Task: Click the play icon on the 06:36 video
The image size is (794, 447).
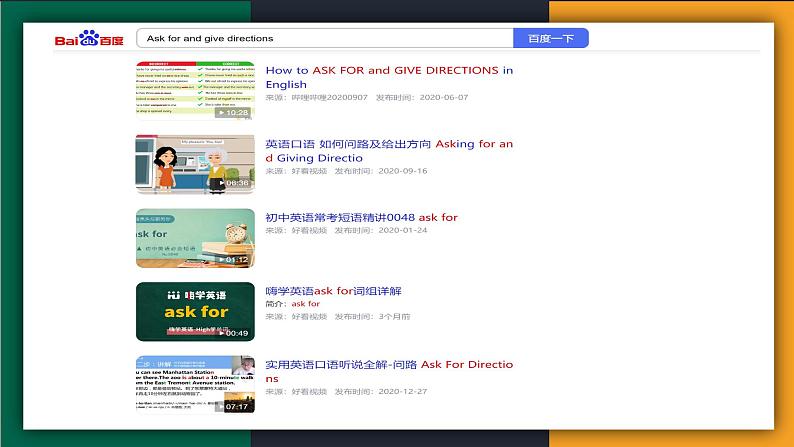Action: pos(222,183)
